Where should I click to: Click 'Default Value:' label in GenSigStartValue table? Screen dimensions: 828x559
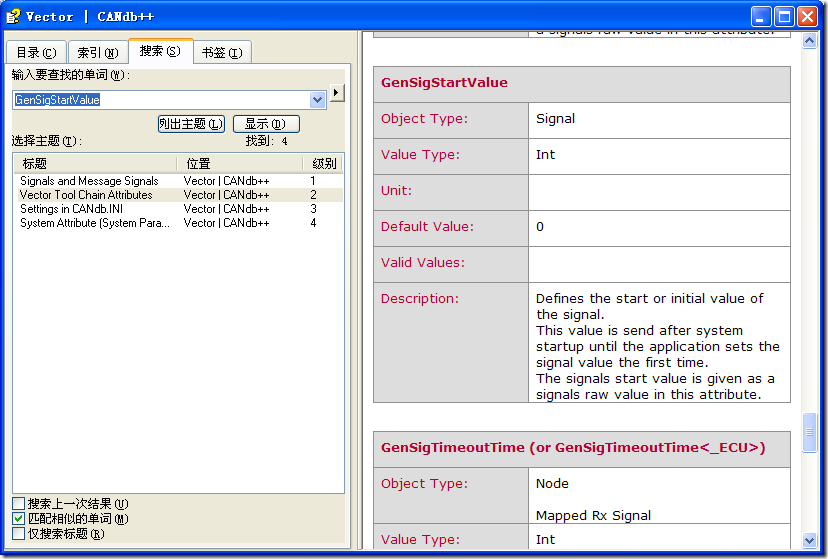coord(427,226)
